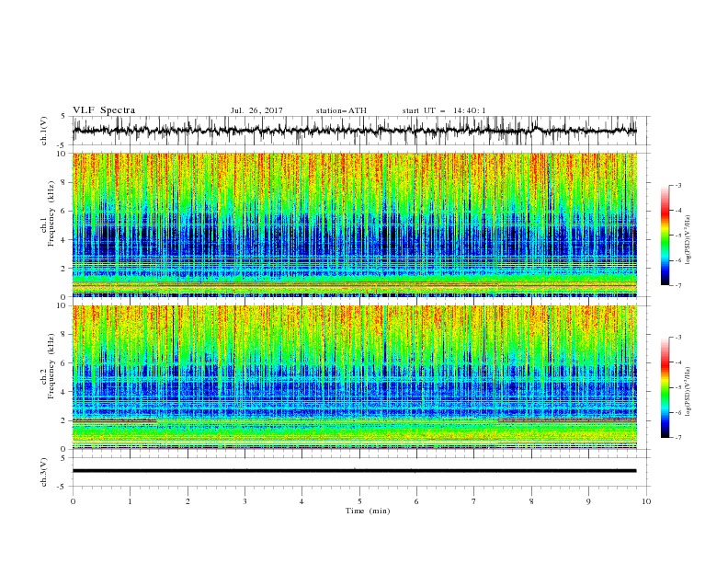Click the ch.1 spectrogram panel
The width and height of the screenshot is (728, 563).
point(355,224)
